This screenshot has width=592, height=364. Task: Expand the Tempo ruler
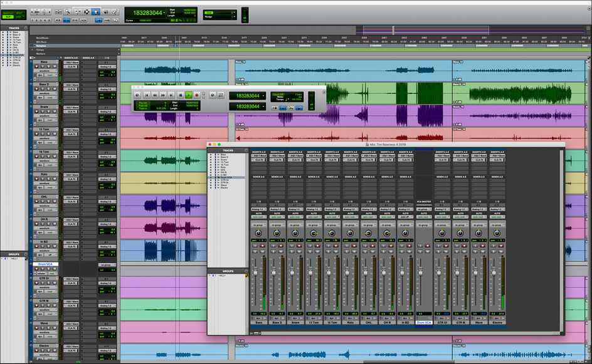32,49
